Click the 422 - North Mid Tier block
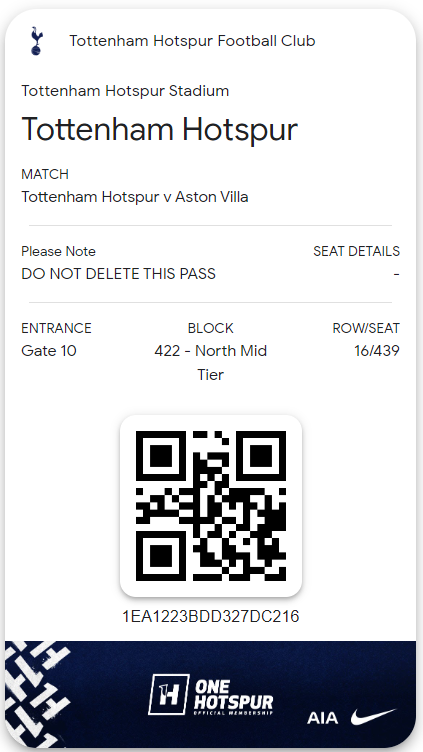423x752 pixels. click(211, 363)
